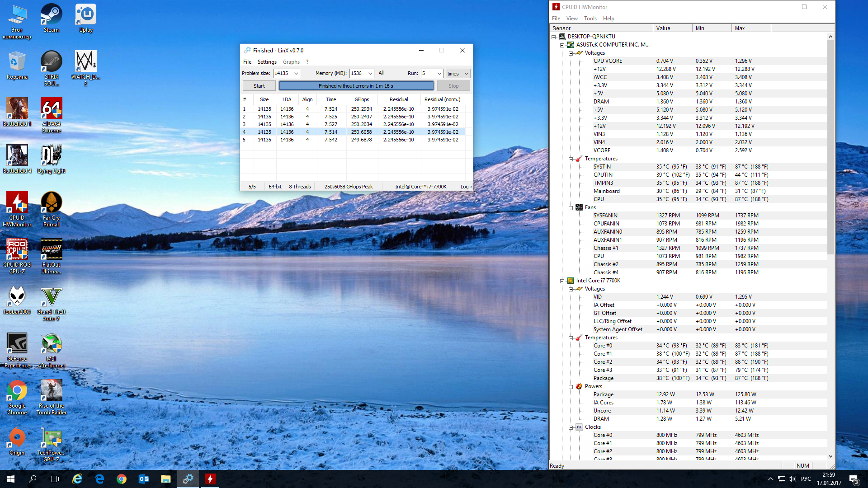
Task: Click the HWMonitor vertical scrollbar down arrow
Action: click(830, 456)
